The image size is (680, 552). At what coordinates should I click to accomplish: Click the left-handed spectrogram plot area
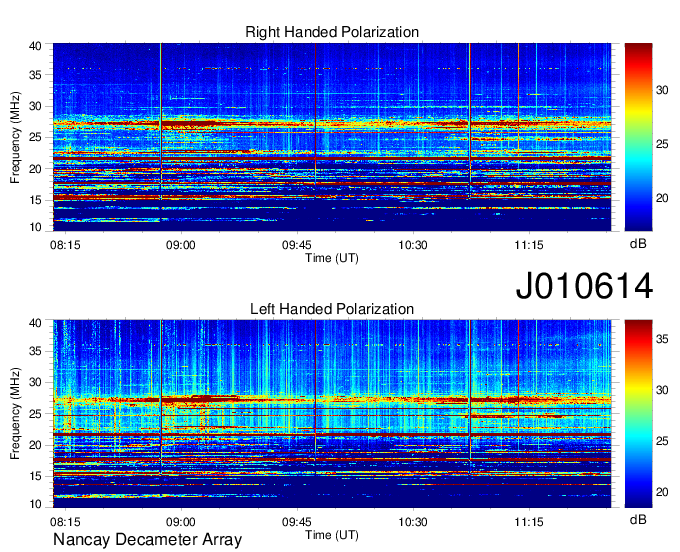(332, 414)
